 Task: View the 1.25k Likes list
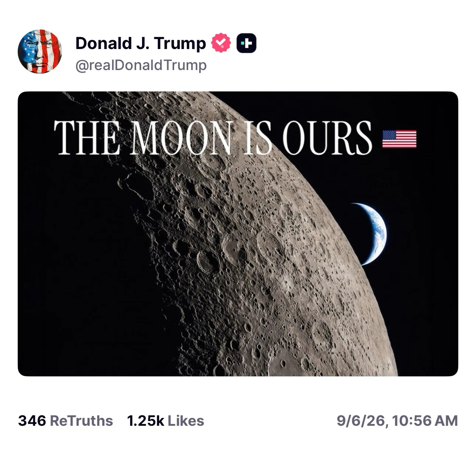[x=165, y=421]
